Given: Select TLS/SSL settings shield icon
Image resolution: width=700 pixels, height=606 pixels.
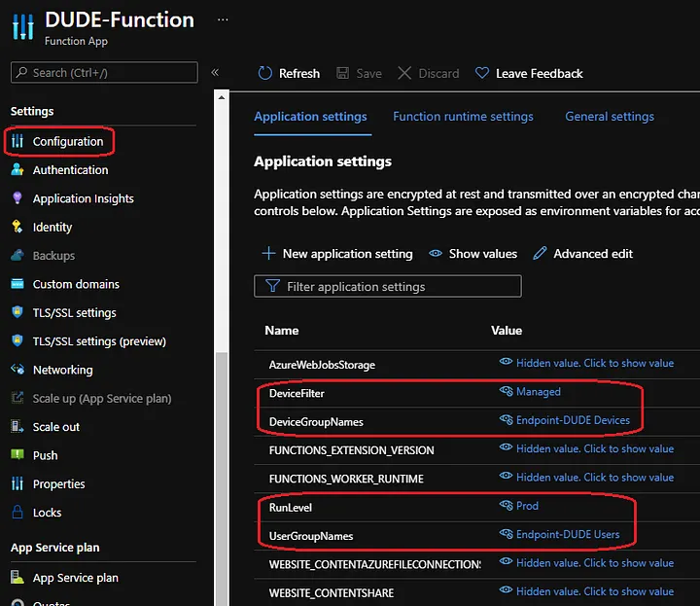Looking at the screenshot, I should [x=17, y=312].
